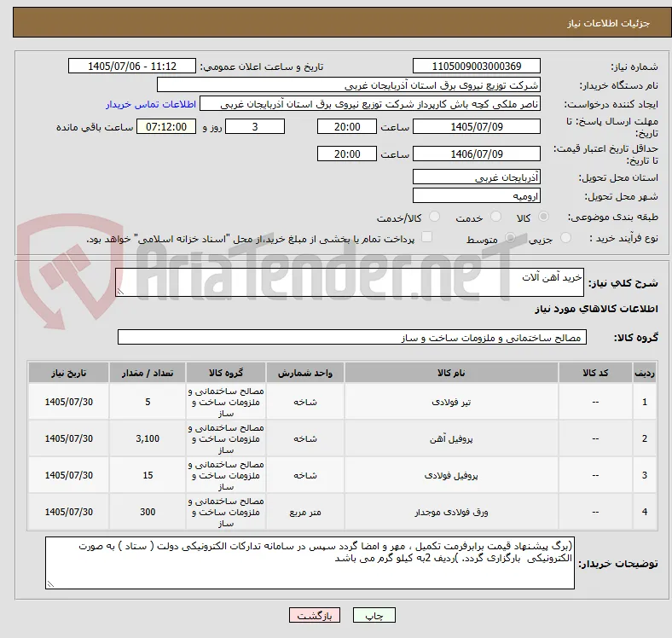Image resolution: width=672 pixels, height=638 pixels.
Task: Select the متوسط purchase type radio
Action: 510,237
